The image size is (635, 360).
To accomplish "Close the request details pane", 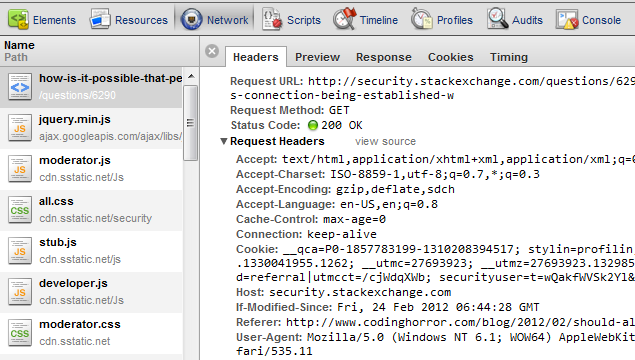I will [x=212, y=51].
